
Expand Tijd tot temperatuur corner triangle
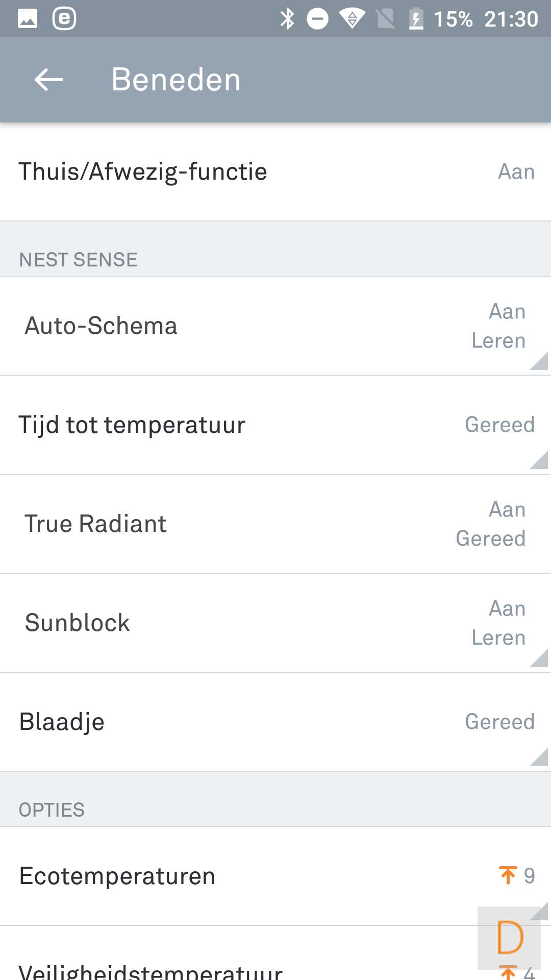coord(540,460)
